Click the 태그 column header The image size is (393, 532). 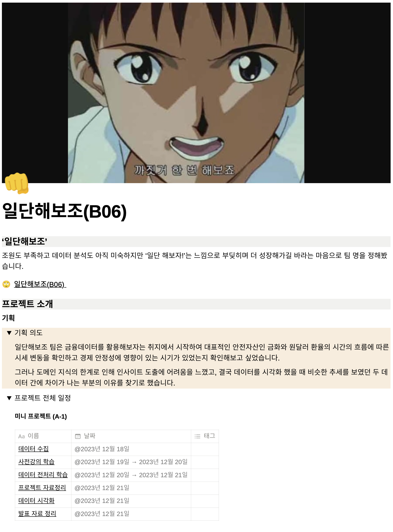pyautogui.click(x=205, y=436)
